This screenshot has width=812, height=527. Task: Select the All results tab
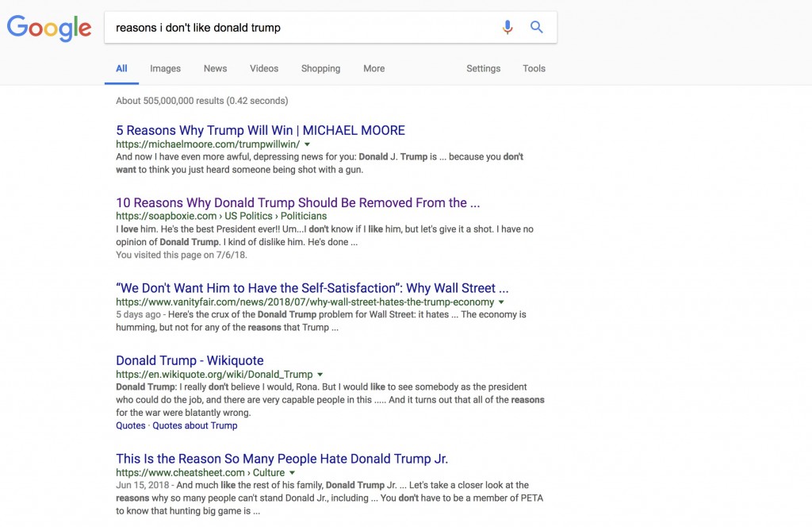[121, 68]
